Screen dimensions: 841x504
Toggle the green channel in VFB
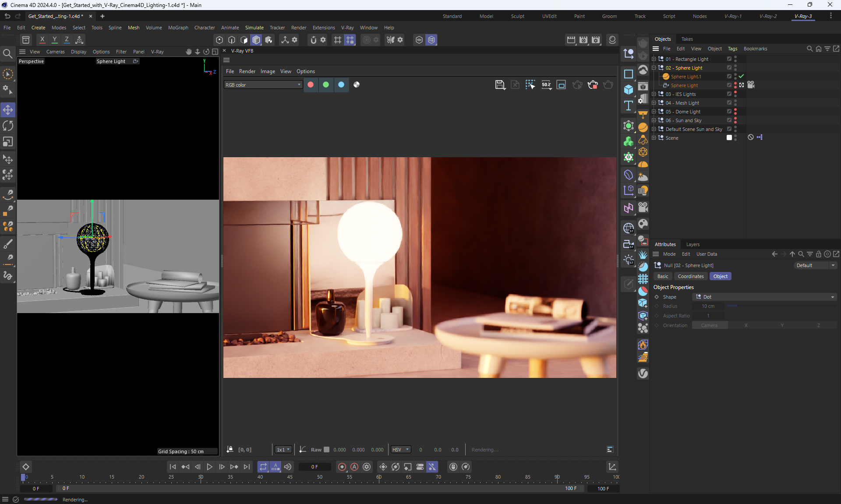(326, 85)
